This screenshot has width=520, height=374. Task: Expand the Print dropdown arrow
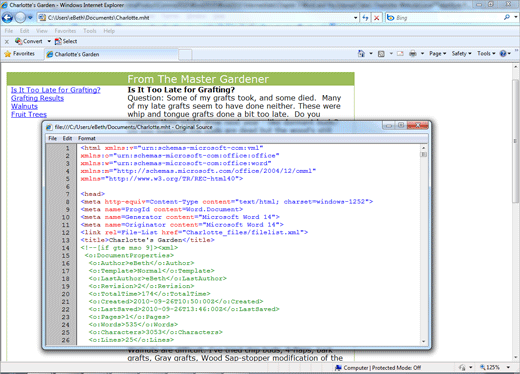[x=422, y=53]
